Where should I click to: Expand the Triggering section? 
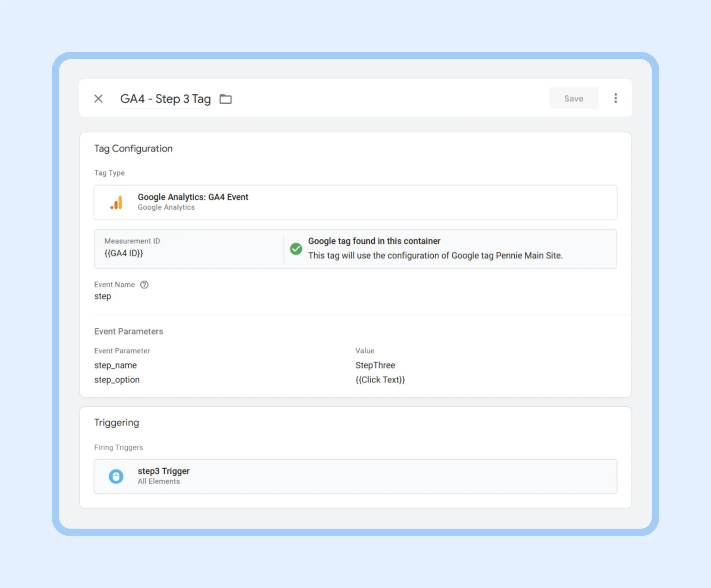[x=116, y=422]
